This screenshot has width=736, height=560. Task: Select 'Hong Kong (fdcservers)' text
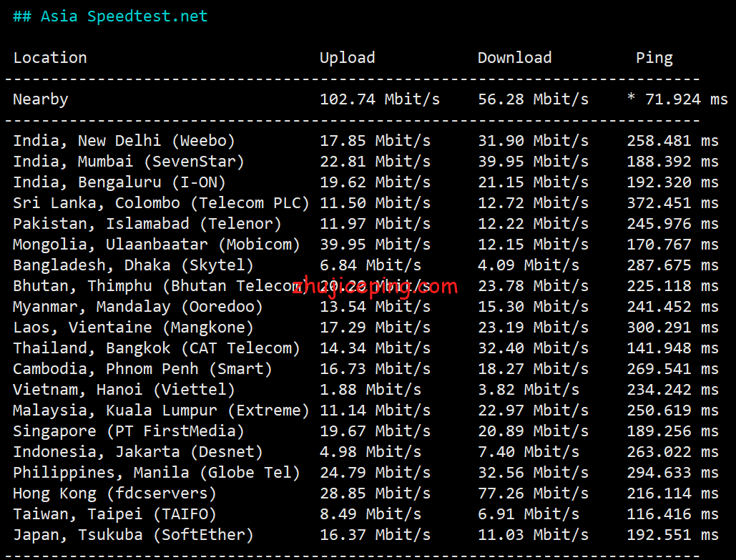[114, 493]
